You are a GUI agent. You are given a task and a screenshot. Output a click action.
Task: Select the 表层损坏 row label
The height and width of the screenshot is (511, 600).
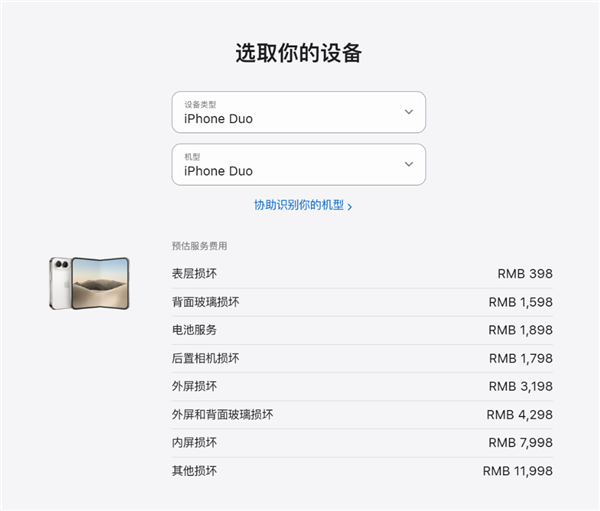point(194,274)
